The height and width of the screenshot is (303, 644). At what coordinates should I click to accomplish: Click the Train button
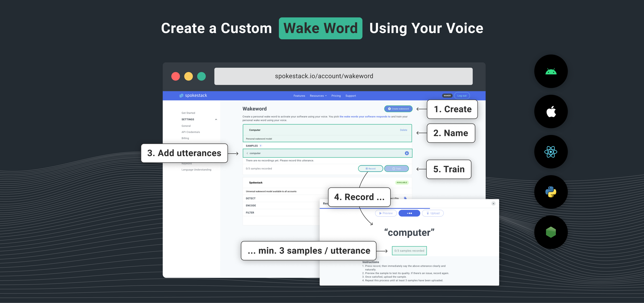pos(396,169)
